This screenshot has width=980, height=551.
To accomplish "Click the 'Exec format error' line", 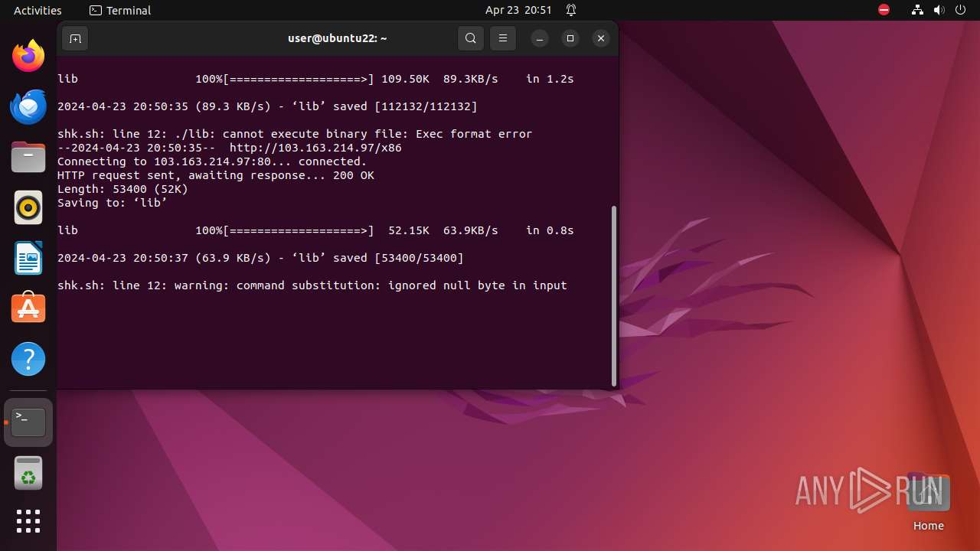I will click(295, 134).
